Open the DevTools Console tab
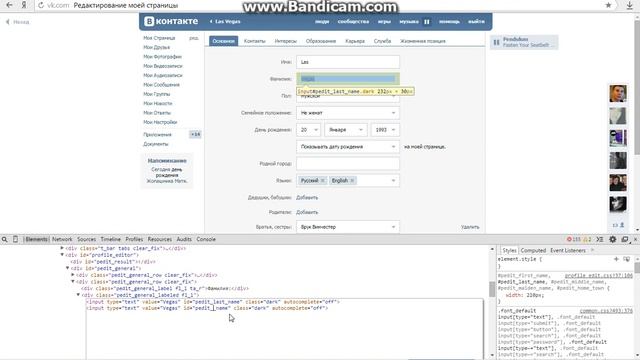Viewport: 640px width, 360px height. pos(206,239)
